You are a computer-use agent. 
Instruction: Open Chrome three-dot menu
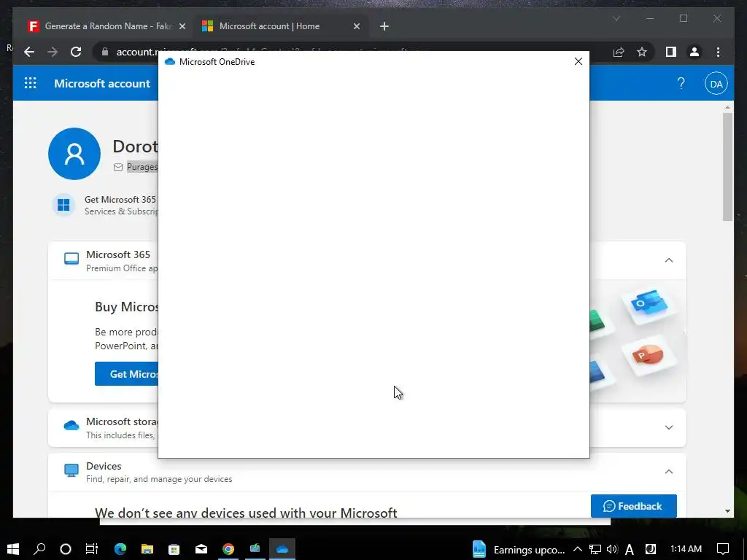click(x=718, y=52)
